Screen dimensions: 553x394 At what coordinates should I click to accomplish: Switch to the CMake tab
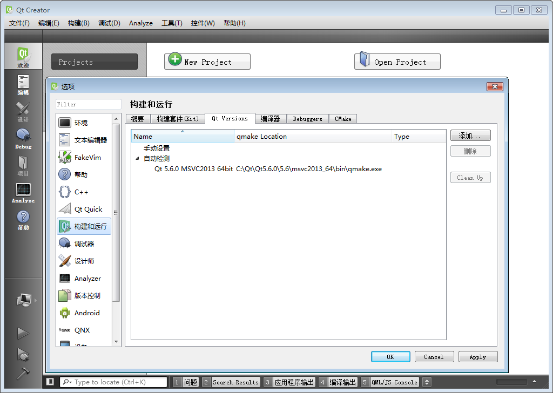click(343, 119)
